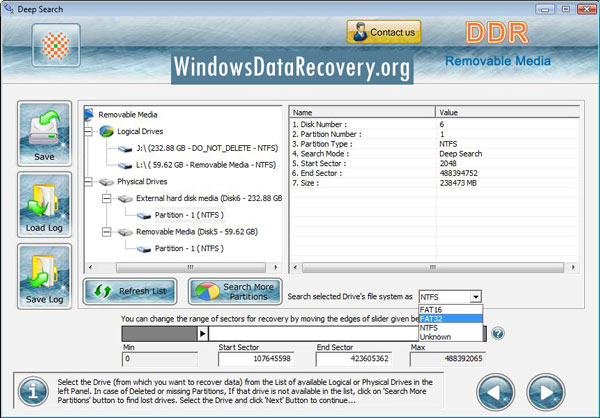Close the Deep Search window
This screenshot has width=600, height=418.
coord(586,9)
